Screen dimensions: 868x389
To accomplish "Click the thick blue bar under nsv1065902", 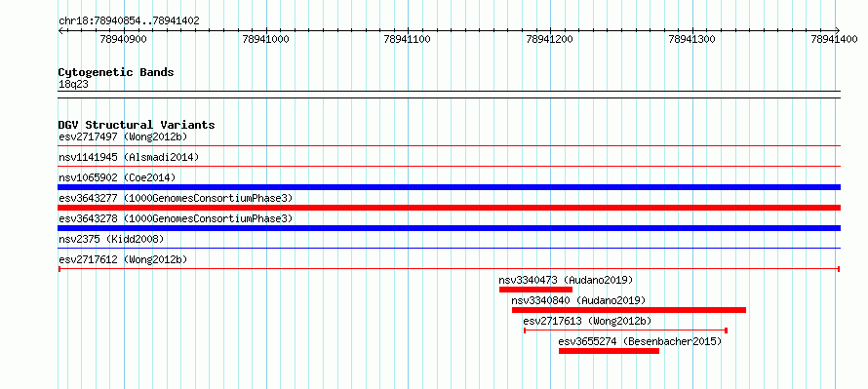I will [x=449, y=187].
